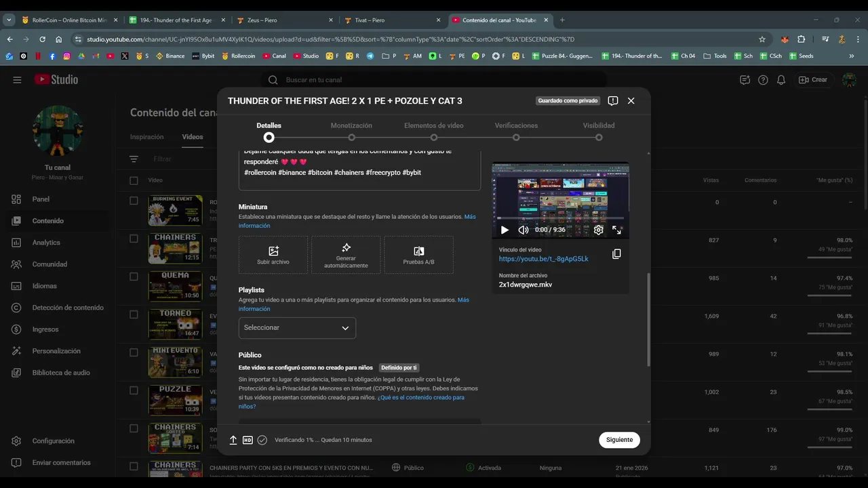Open the YouTube Studio hamburger menu
This screenshot has height=488, width=868.
17,79
